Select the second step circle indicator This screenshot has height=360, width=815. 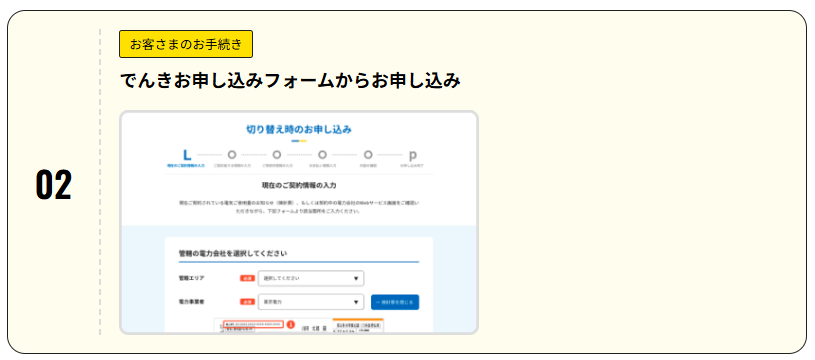pyautogui.click(x=232, y=155)
